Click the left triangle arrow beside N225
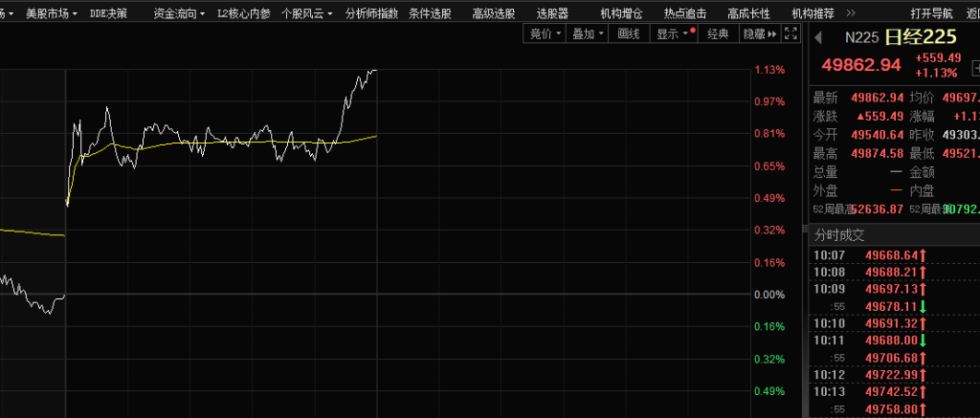The image size is (980, 418). 818,38
